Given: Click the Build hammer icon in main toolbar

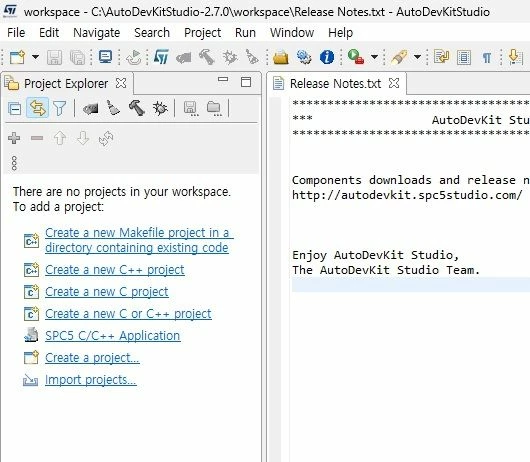Looking at the screenshot, I should tap(207, 57).
